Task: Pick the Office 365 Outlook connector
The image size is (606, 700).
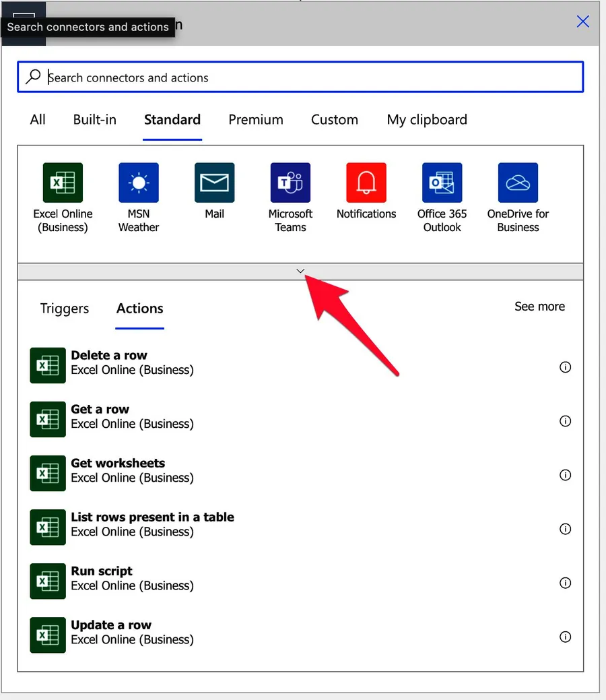Action: pyautogui.click(x=442, y=183)
